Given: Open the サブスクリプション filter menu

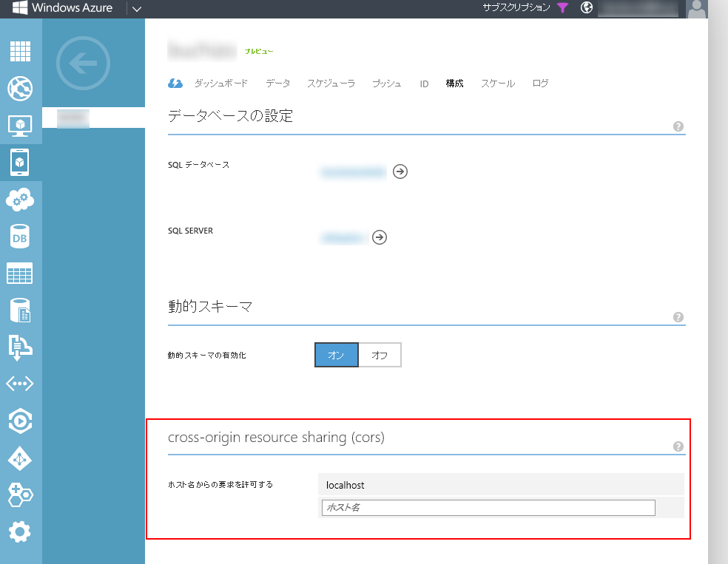Looking at the screenshot, I should coord(562,8).
